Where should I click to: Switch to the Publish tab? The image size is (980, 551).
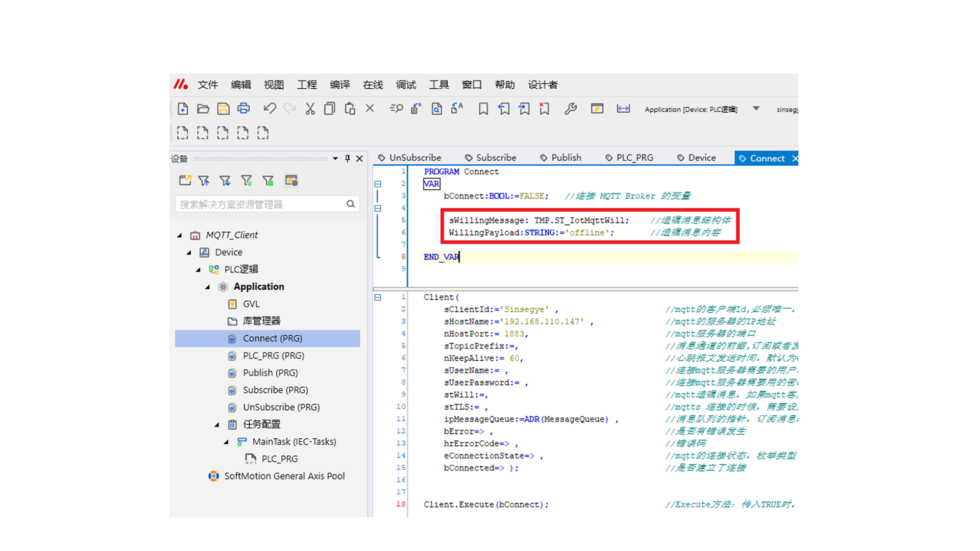pyautogui.click(x=561, y=158)
